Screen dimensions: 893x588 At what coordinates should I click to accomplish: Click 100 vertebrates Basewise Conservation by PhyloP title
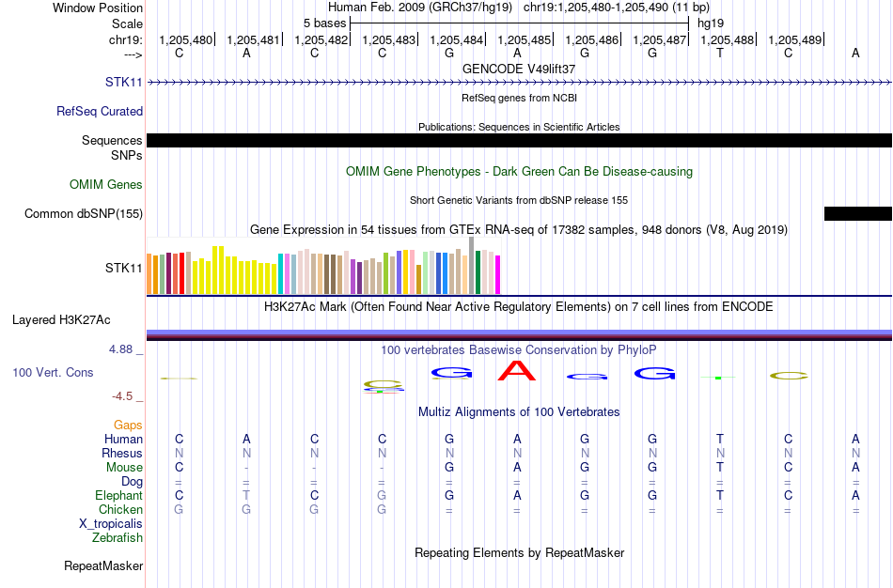519,349
